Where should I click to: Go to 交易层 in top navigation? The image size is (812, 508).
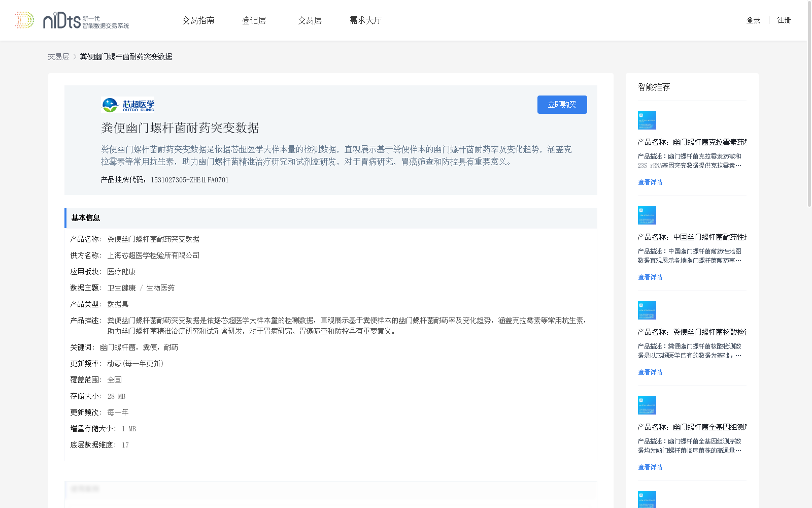click(x=310, y=20)
